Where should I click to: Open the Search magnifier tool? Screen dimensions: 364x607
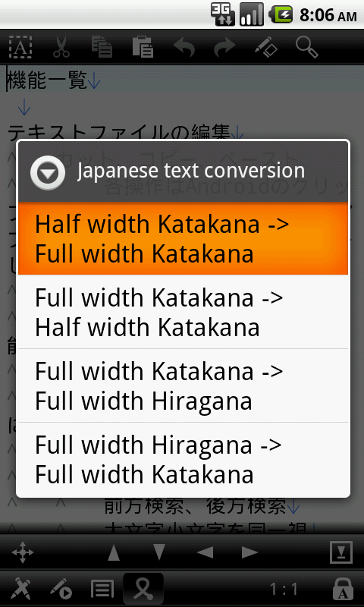click(x=307, y=47)
